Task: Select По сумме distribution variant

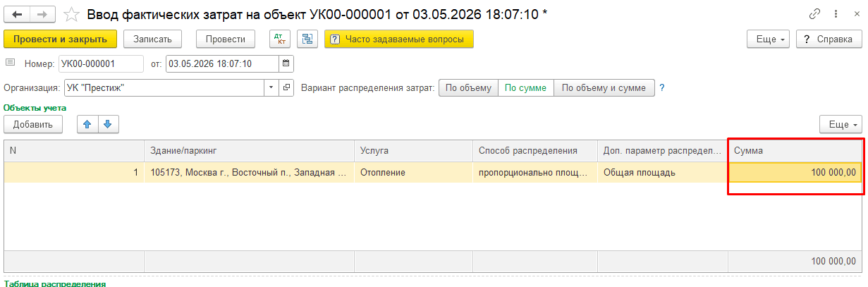Action: coord(526,88)
